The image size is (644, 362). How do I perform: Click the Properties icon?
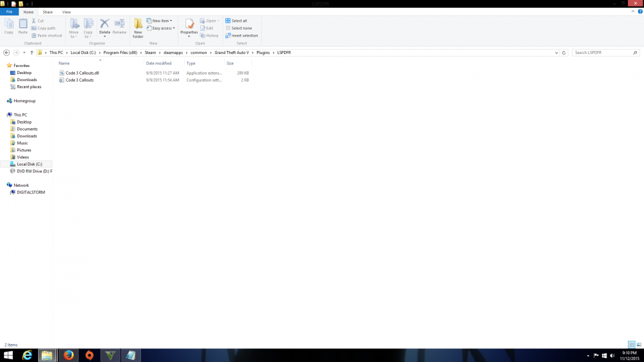189,24
